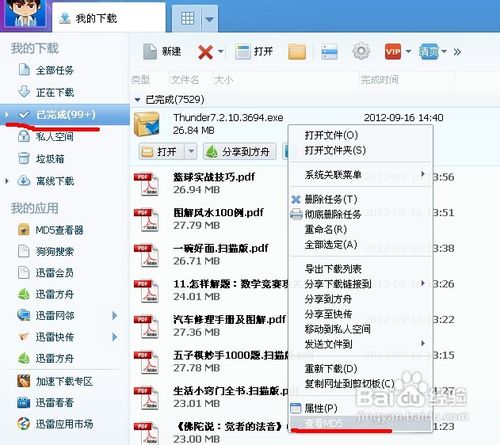Select 一碗好面.扫描版.pdf file
Image resolution: width=500 pixels, height=445 pixels.
221,248
